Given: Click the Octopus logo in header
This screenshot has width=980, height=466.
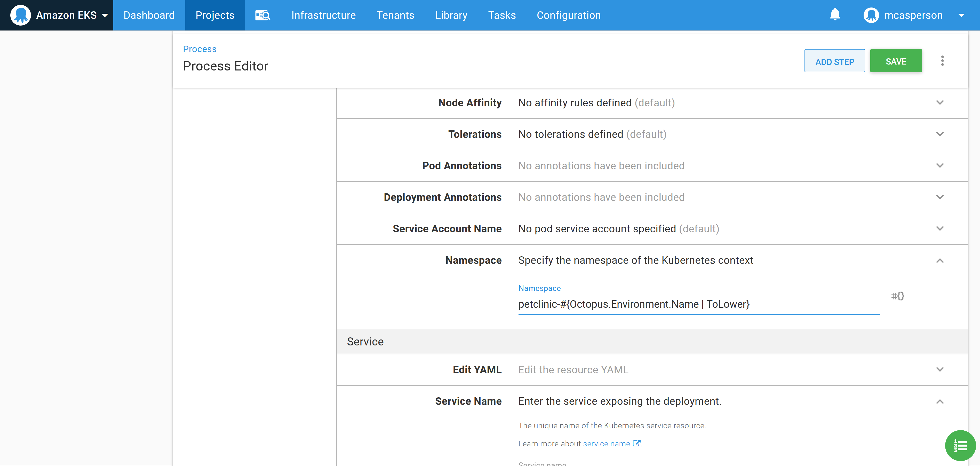Looking at the screenshot, I should click(20, 15).
